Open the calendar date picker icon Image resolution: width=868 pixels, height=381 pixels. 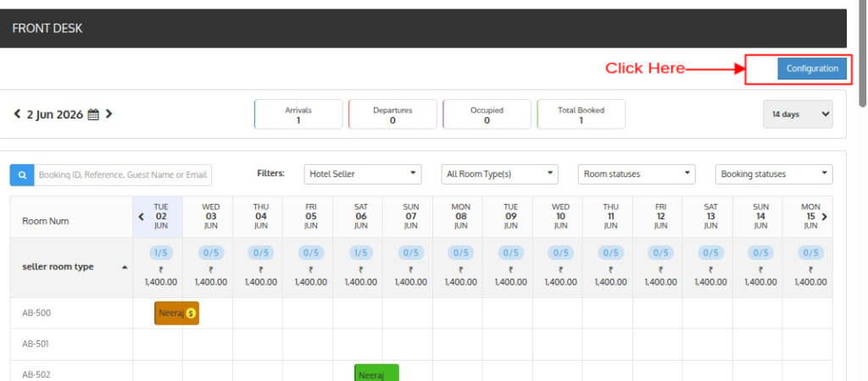[x=93, y=114]
